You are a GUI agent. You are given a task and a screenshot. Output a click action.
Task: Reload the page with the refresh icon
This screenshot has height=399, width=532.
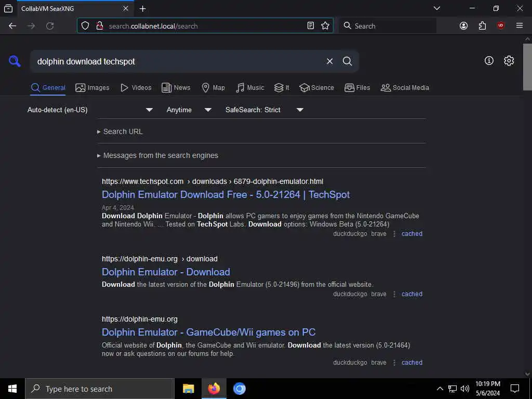click(50, 26)
